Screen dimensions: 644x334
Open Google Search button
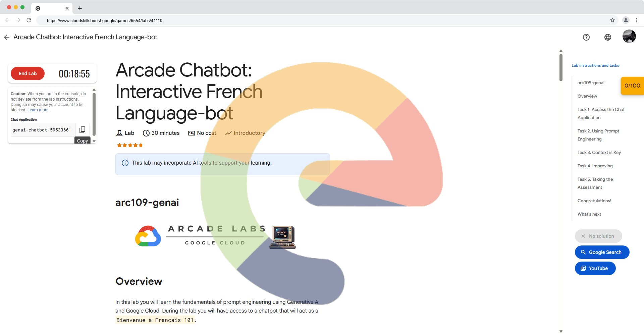(602, 252)
